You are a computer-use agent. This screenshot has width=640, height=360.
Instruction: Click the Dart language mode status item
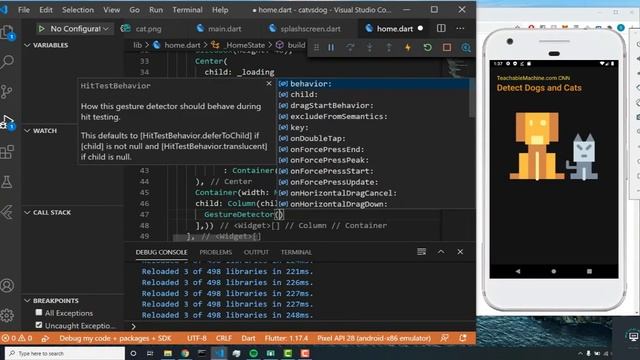(x=248, y=338)
